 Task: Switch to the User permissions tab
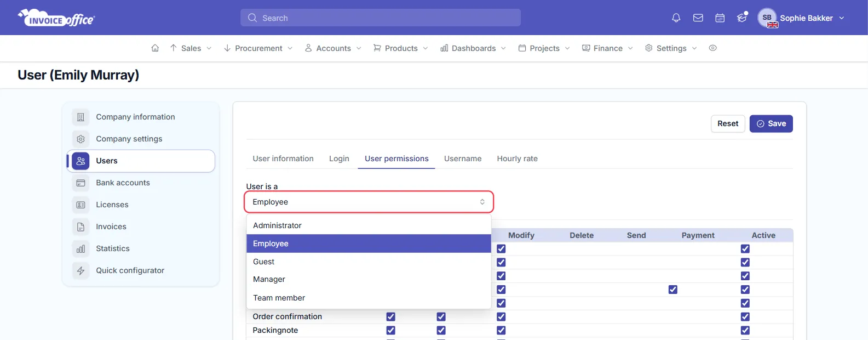[396, 158]
